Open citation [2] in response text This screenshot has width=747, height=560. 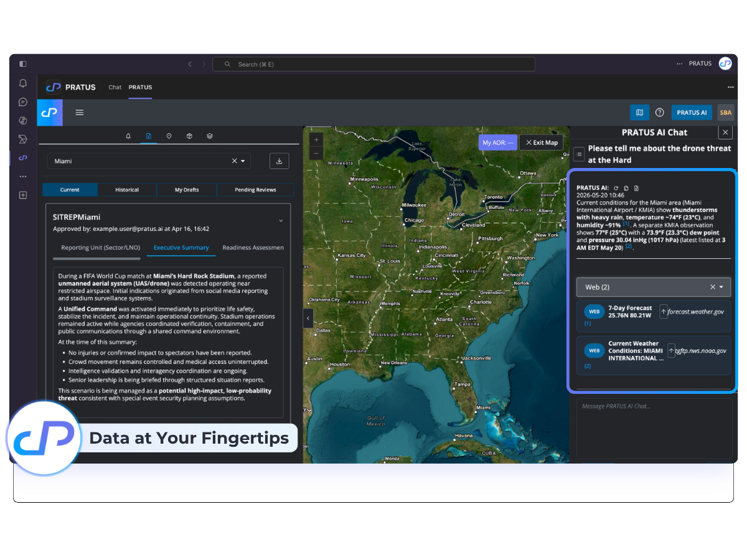point(629,246)
